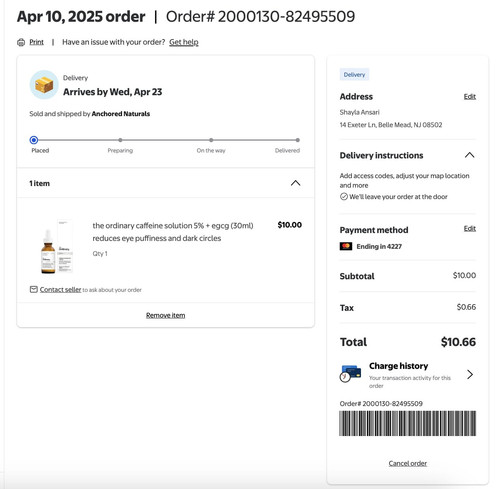Click the Charge history credit card icon
Viewport: 500px width, 489px height.
click(350, 373)
